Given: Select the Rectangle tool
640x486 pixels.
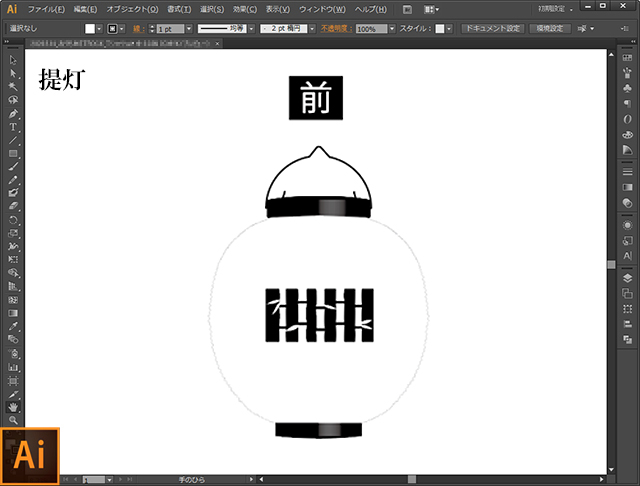Looking at the screenshot, I should [x=14, y=153].
